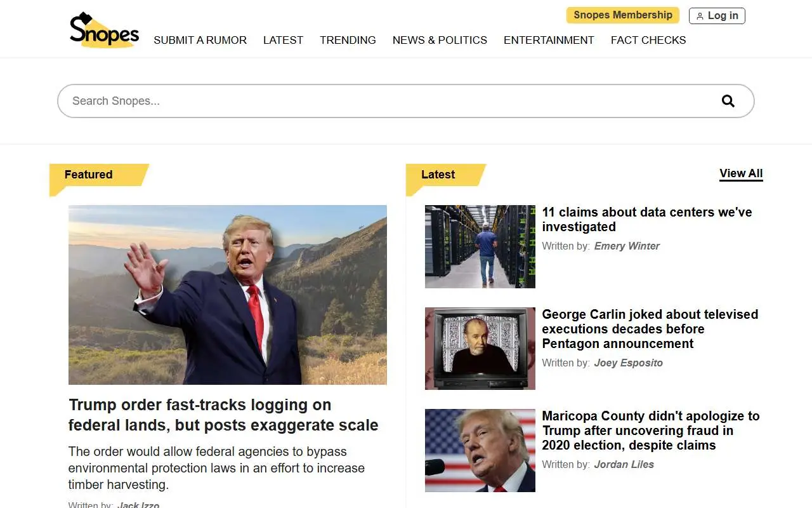
Task: Click the magnifying glass search icon
Action: [728, 101]
